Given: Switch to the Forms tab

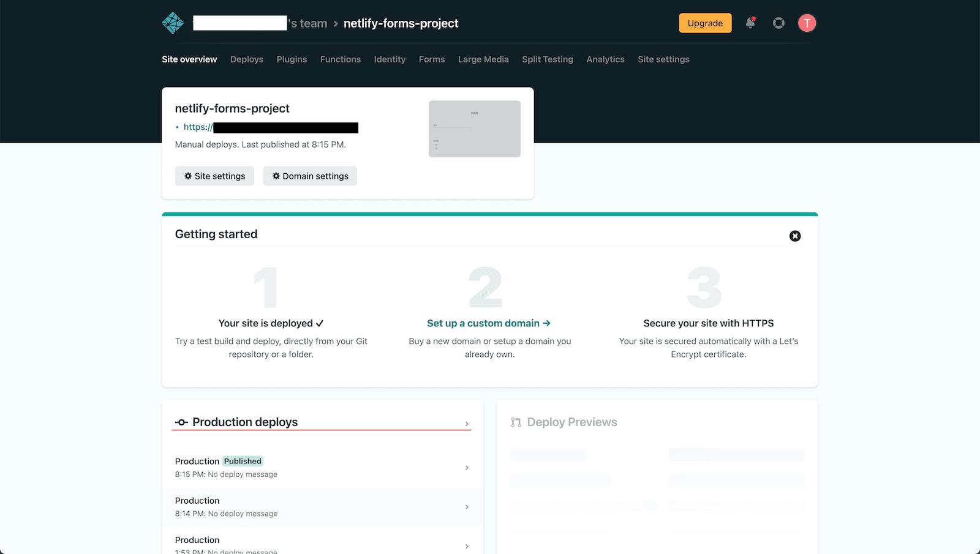Looking at the screenshot, I should pos(432,59).
